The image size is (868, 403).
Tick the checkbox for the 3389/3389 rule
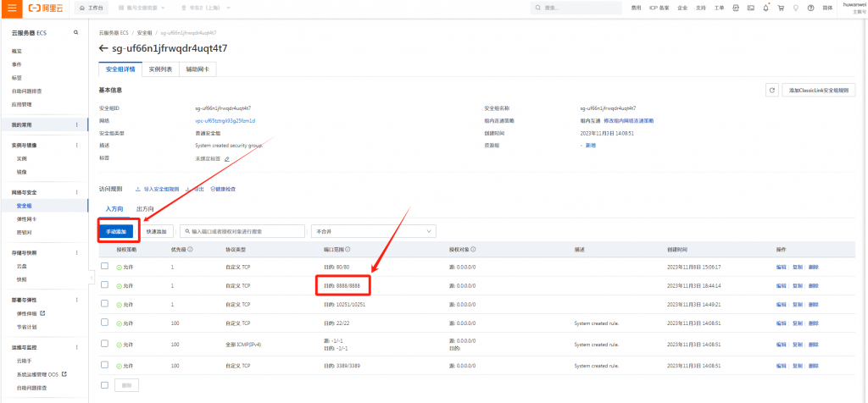click(x=105, y=364)
